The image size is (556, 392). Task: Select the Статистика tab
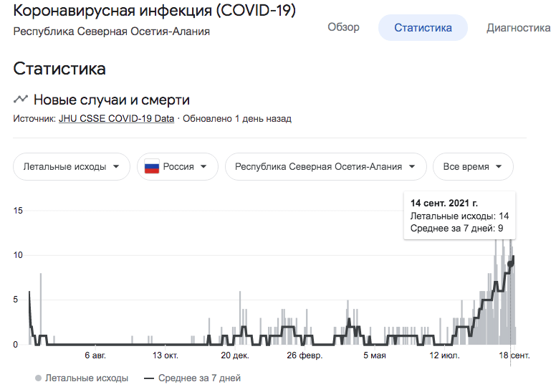point(423,28)
